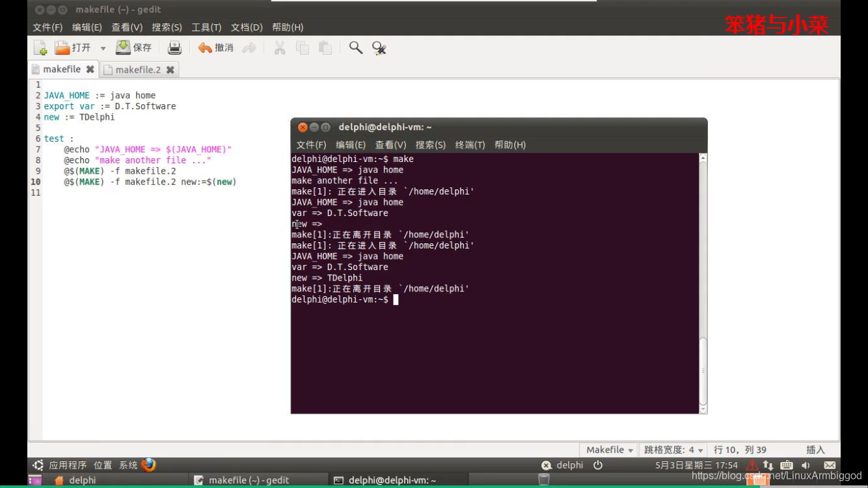This screenshot has width=868, height=488.
Task: Create a new document in gedit
Action: tap(40, 47)
